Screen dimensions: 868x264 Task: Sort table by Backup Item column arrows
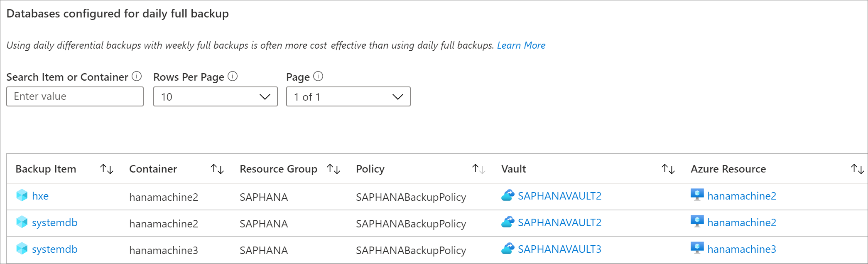point(107,169)
